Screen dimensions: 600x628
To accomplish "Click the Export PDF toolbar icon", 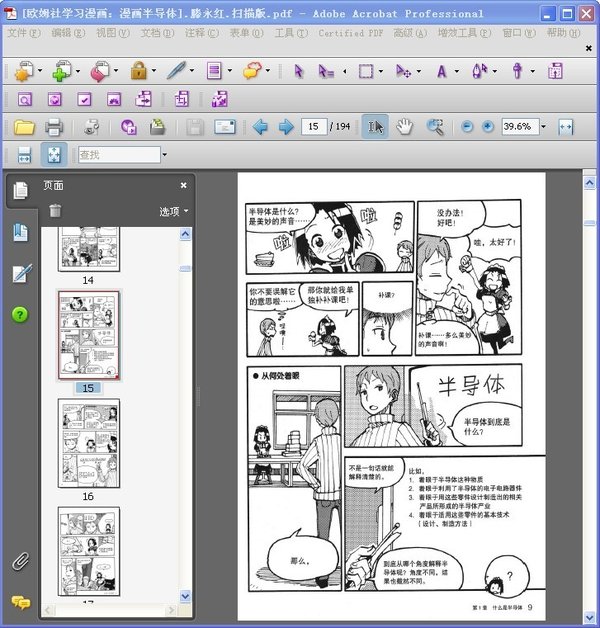I will point(100,71).
